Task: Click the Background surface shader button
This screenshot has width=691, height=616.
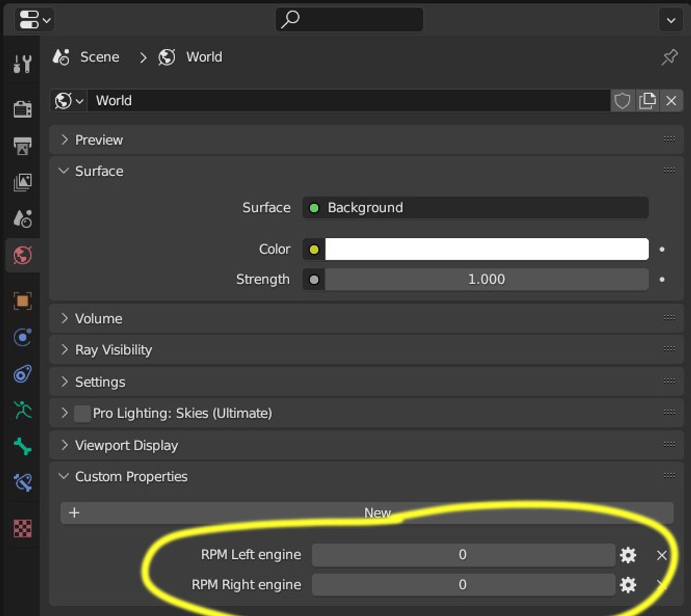Action: pyautogui.click(x=475, y=208)
